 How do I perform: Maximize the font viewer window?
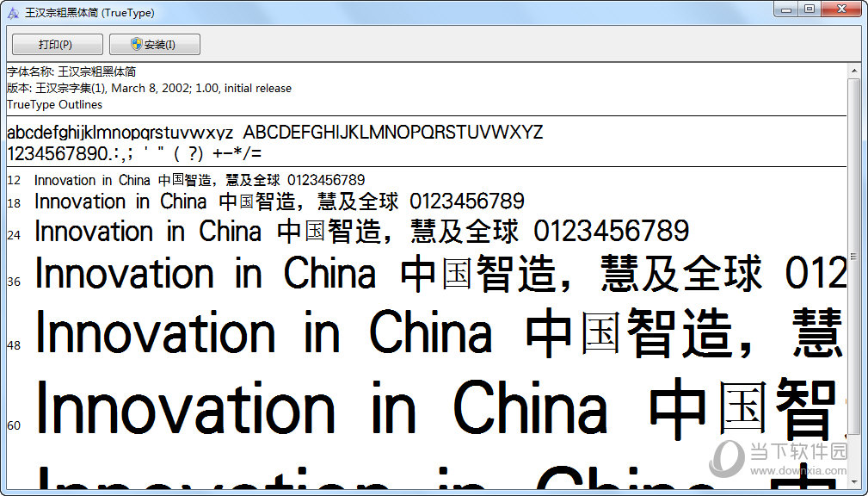click(x=810, y=9)
